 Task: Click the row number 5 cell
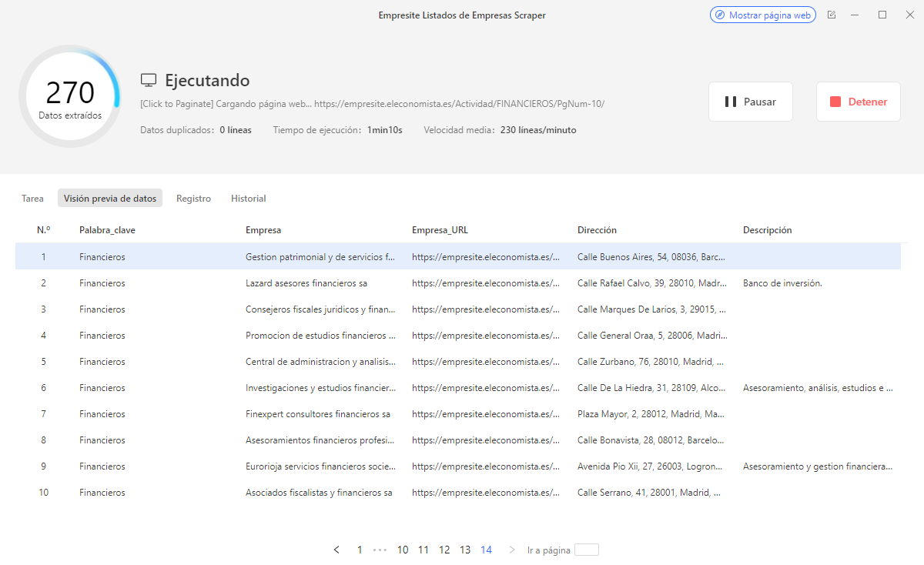pyautogui.click(x=43, y=362)
